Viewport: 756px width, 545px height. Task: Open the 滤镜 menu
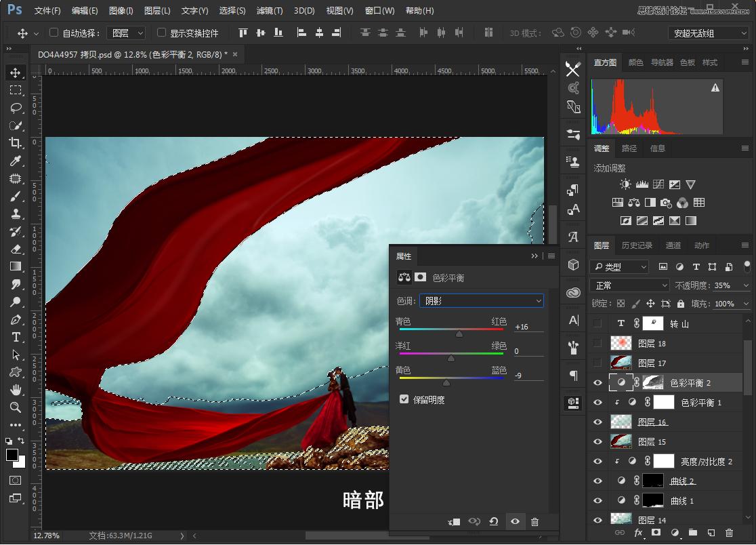click(x=270, y=10)
